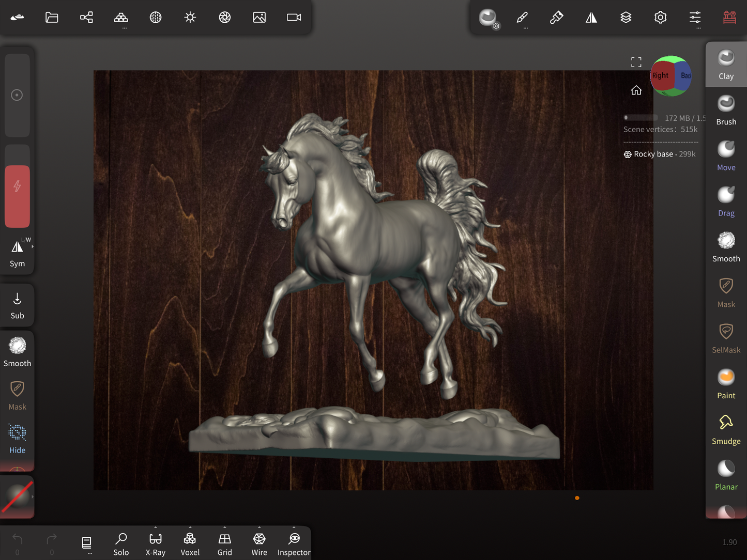This screenshot has width=747, height=560.
Task: Select the Move tool
Action: (x=726, y=155)
